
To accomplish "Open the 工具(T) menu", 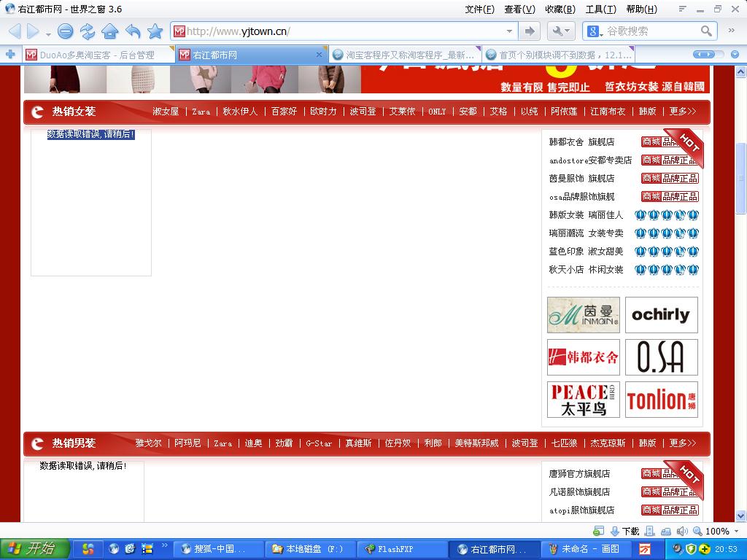I will click(601, 9).
